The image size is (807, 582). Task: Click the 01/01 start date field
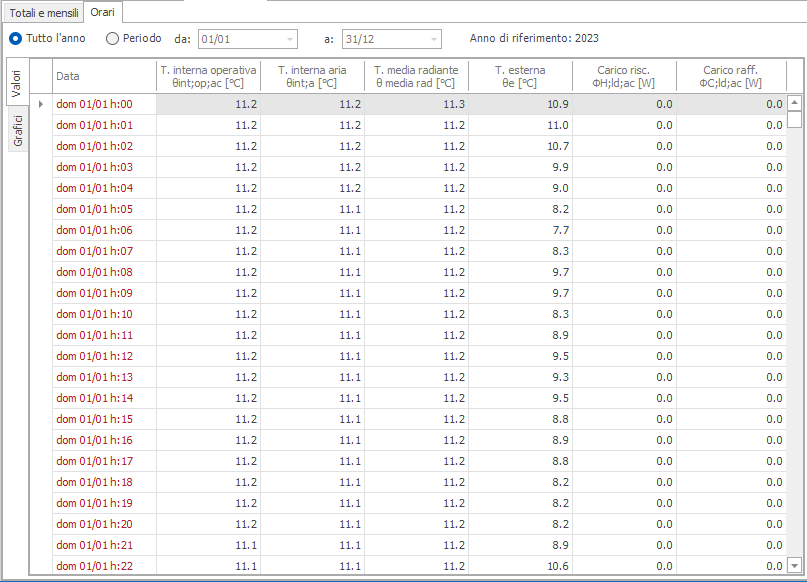(x=241, y=39)
